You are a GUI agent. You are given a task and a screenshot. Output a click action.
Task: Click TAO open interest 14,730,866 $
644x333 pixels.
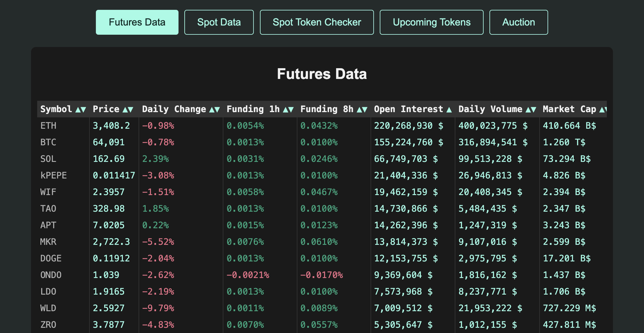[x=406, y=209]
